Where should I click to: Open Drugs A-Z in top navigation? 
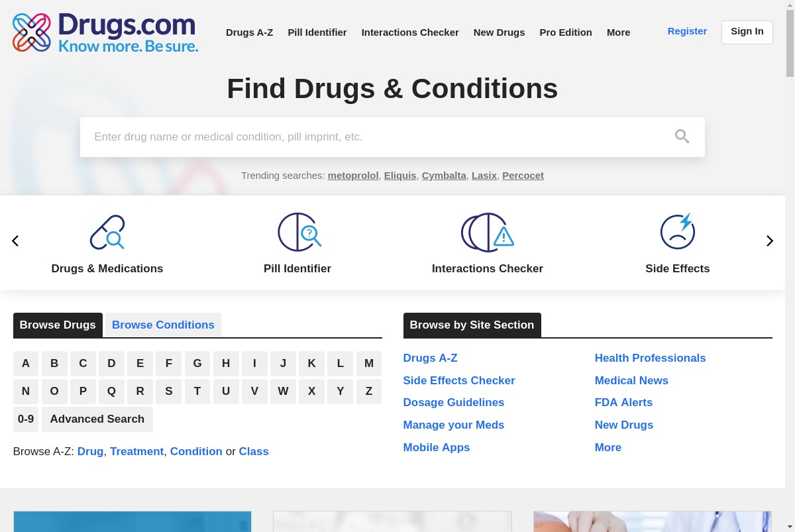pos(249,32)
